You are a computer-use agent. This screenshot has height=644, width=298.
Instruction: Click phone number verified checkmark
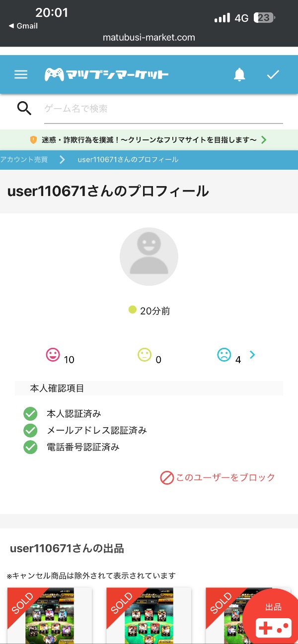pos(30,447)
